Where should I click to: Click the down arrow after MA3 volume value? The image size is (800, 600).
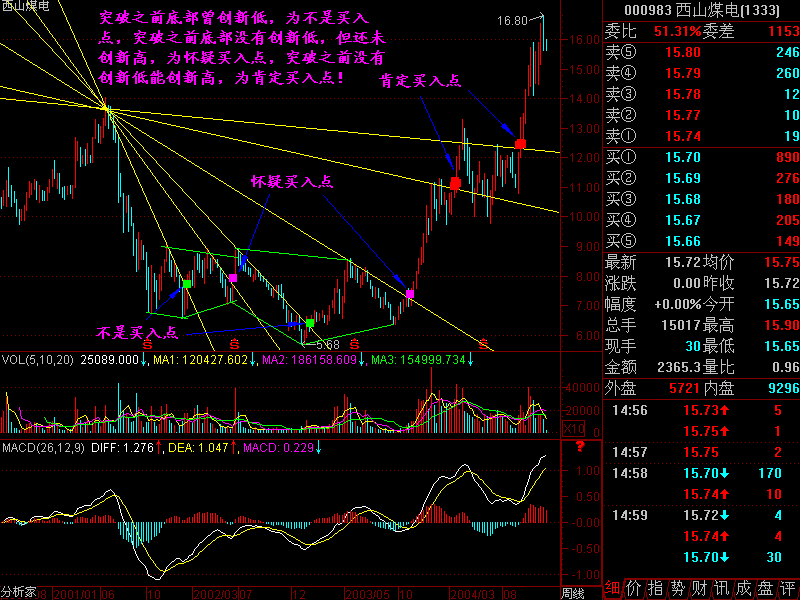(470, 360)
